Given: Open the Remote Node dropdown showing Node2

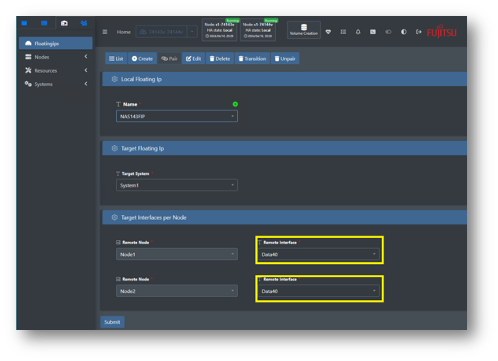Looking at the screenshot, I should [177, 291].
